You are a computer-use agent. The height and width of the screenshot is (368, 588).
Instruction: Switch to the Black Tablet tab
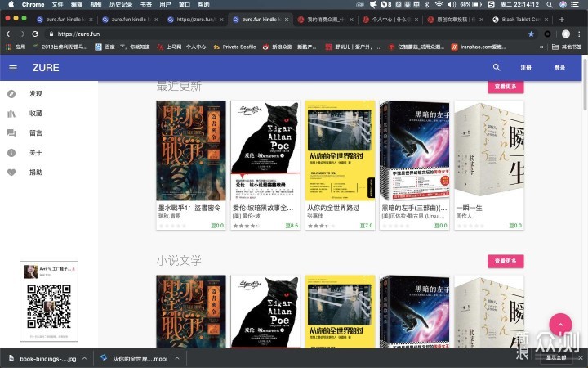521,20
